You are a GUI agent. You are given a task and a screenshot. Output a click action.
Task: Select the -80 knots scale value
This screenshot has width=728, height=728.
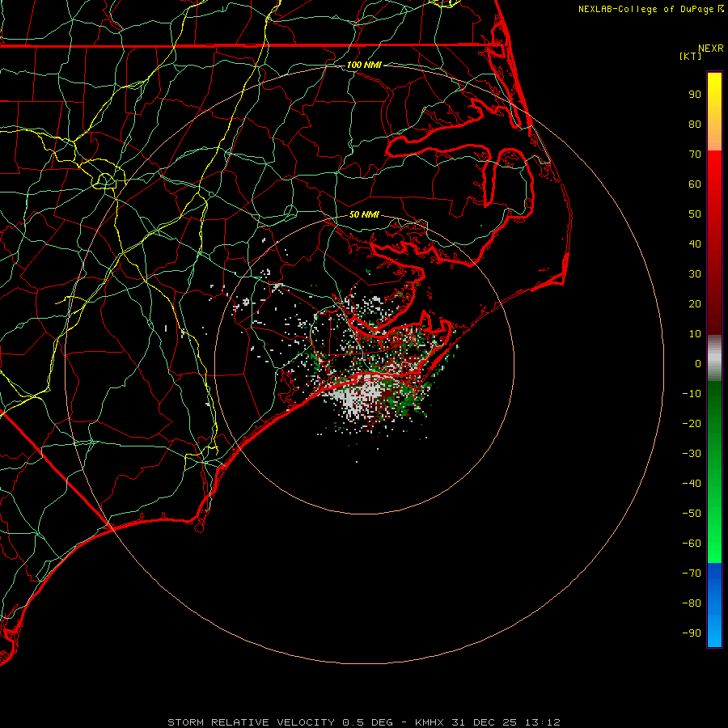click(x=692, y=603)
